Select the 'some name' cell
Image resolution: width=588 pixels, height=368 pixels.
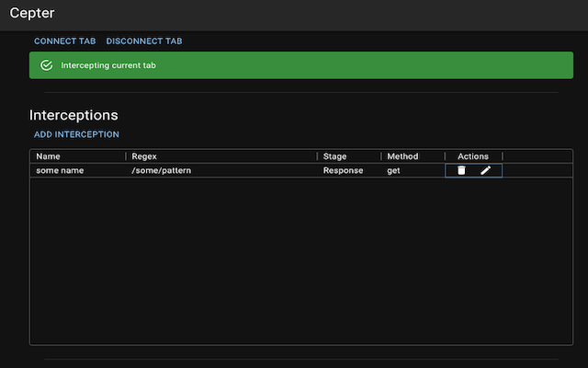point(60,170)
